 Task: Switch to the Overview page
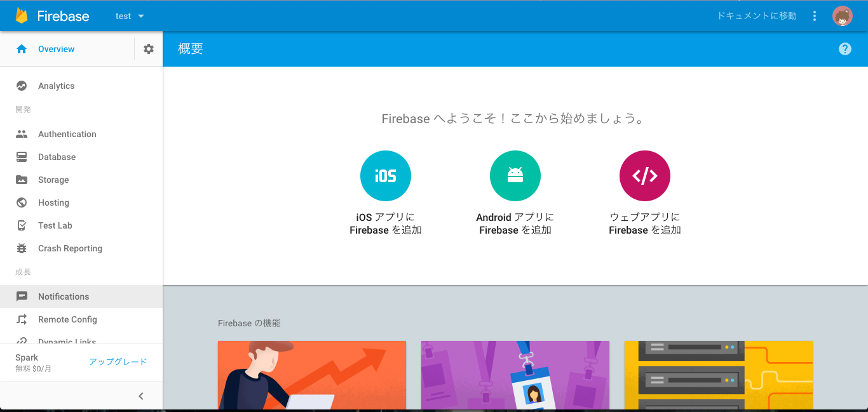pos(56,48)
